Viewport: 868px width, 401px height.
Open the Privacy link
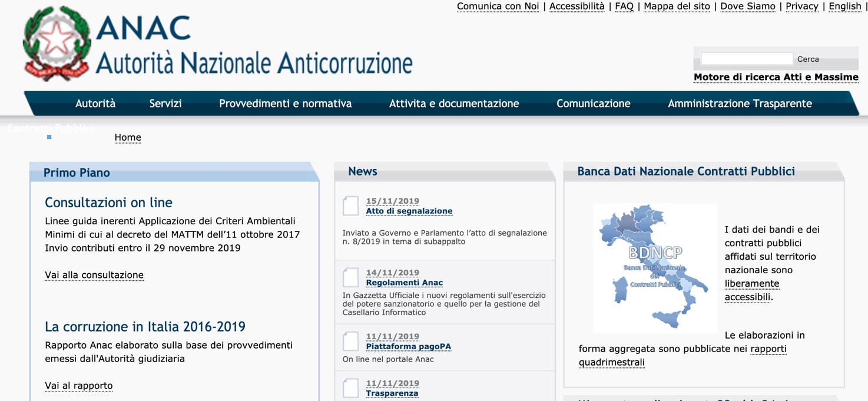point(802,6)
